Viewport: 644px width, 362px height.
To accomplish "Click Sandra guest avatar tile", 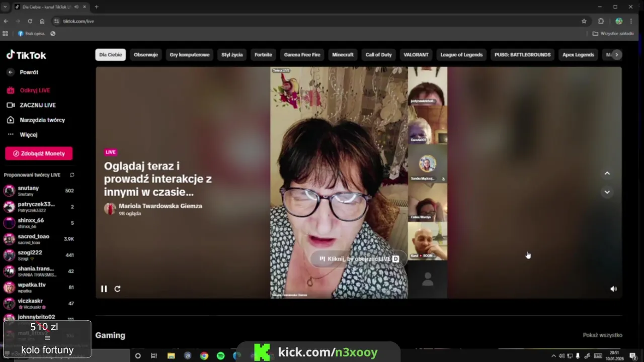I will click(x=427, y=164).
